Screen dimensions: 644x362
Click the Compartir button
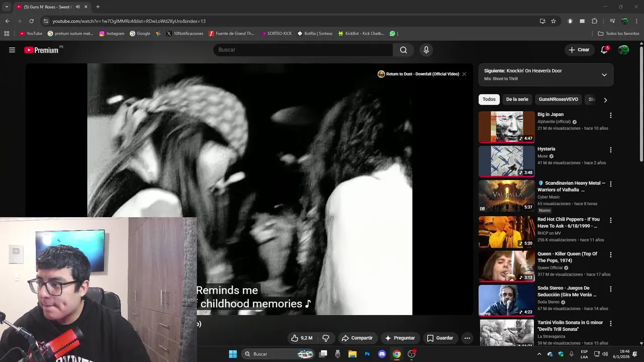pos(357,338)
